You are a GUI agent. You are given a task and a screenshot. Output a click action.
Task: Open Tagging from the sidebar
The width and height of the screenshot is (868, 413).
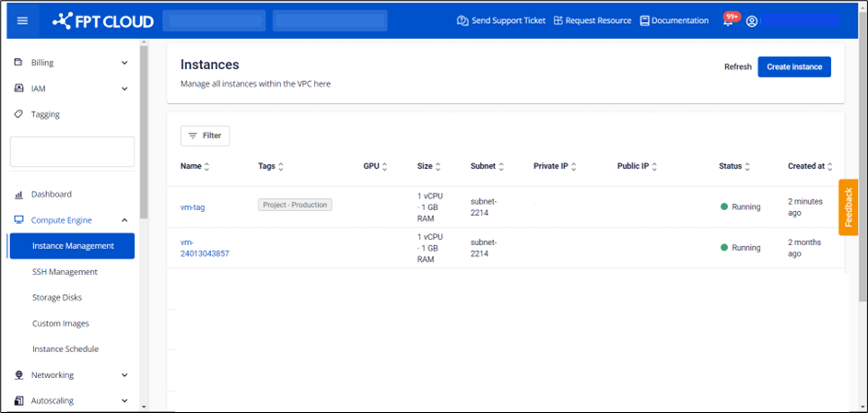coord(45,114)
